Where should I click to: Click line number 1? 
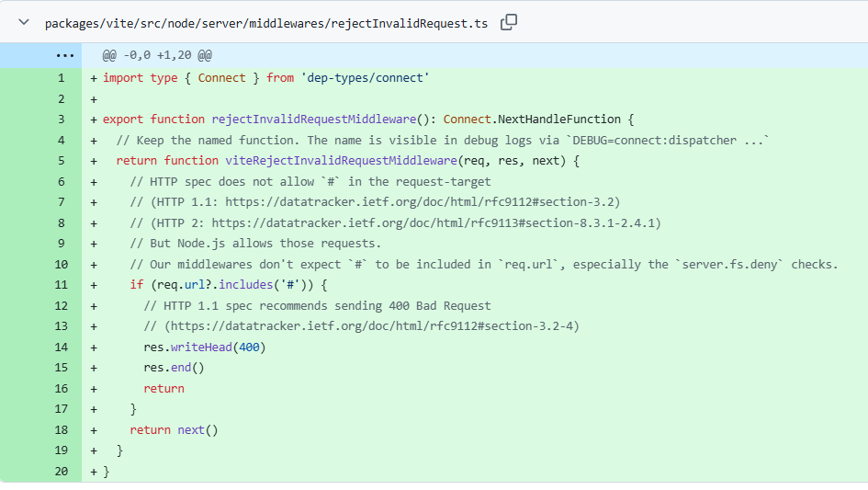click(x=61, y=78)
